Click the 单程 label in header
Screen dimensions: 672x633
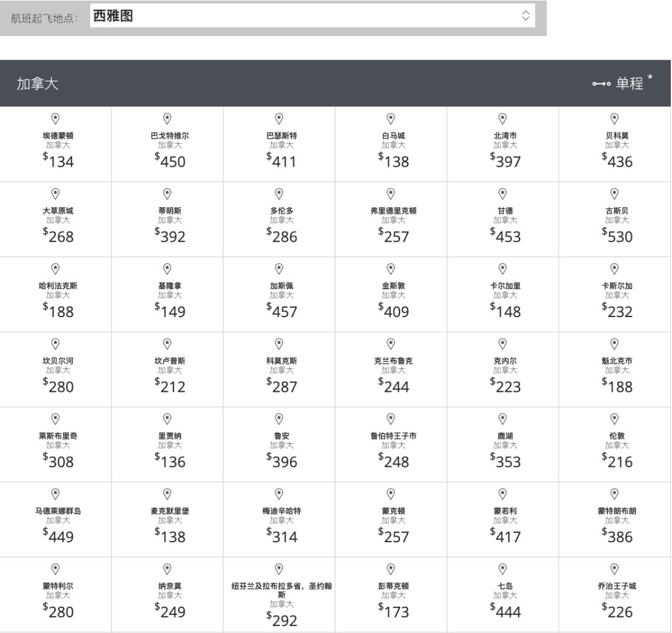click(630, 83)
